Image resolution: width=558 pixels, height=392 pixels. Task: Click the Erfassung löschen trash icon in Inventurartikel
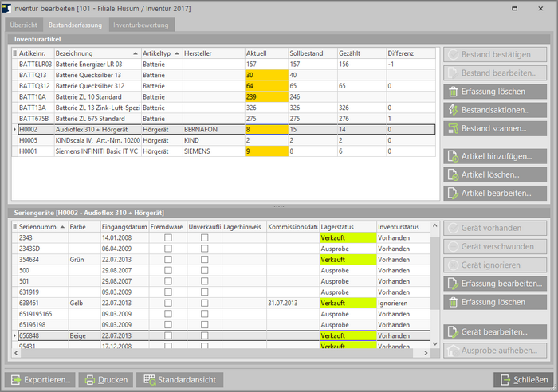(x=451, y=92)
